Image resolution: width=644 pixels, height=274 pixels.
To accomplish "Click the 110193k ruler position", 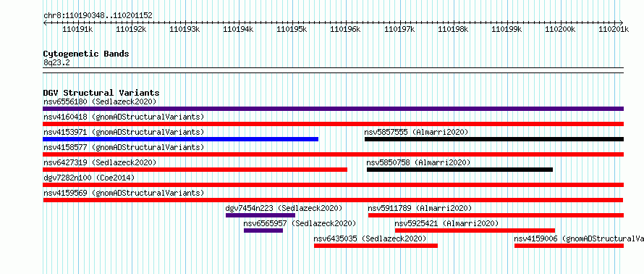I will click(185, 29).
